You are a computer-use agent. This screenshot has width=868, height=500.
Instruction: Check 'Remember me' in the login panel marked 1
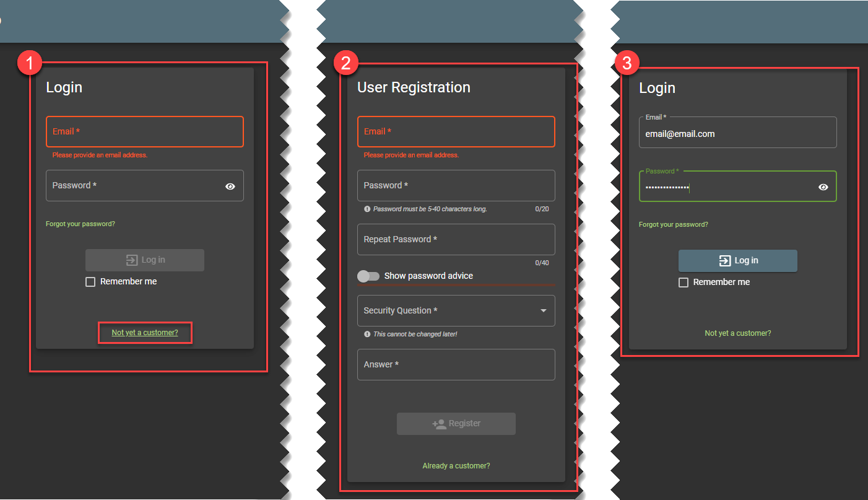(x=90, y=282)
